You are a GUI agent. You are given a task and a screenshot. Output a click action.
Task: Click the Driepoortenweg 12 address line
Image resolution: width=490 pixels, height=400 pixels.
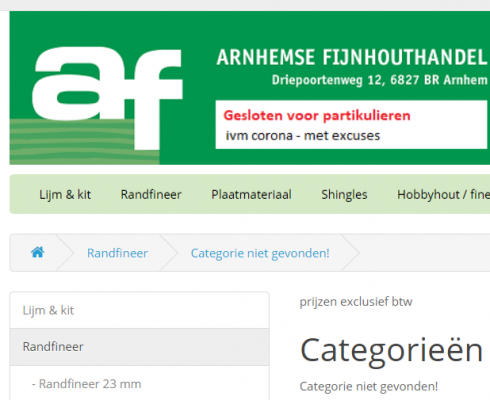click(x=379, y=80)
